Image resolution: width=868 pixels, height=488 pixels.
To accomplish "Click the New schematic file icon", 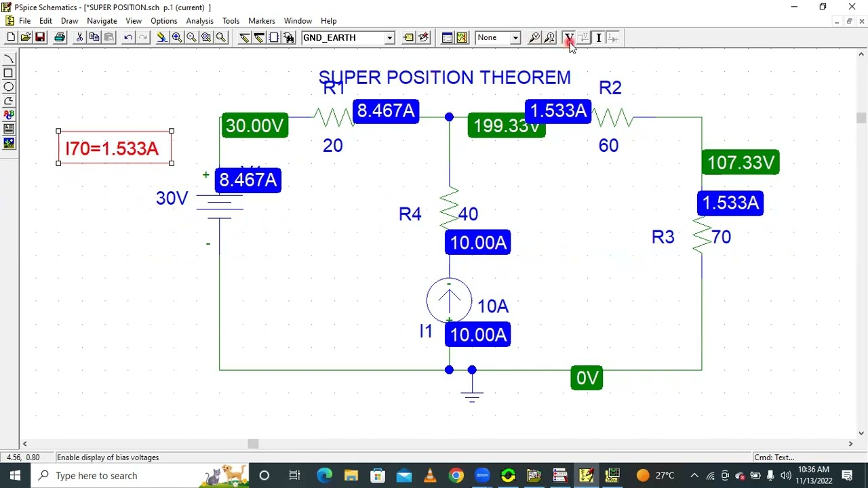I will coord(11,38).
